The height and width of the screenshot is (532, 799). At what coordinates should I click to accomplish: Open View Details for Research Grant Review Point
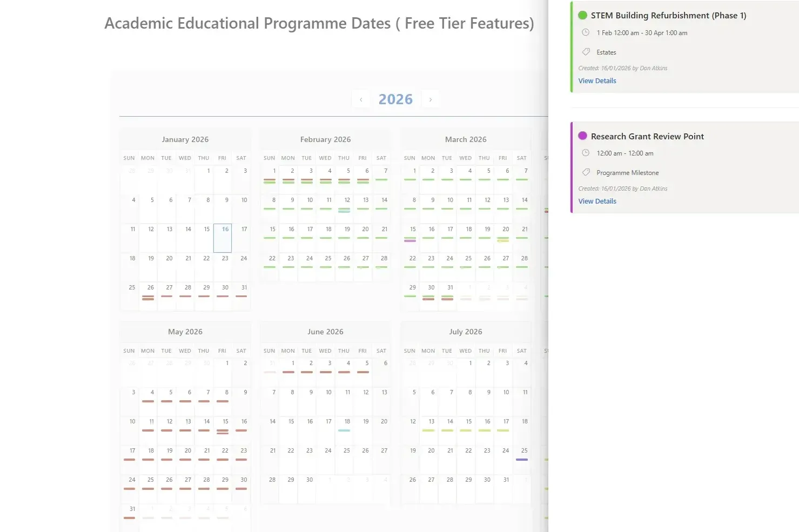click(x=596, y=201)
